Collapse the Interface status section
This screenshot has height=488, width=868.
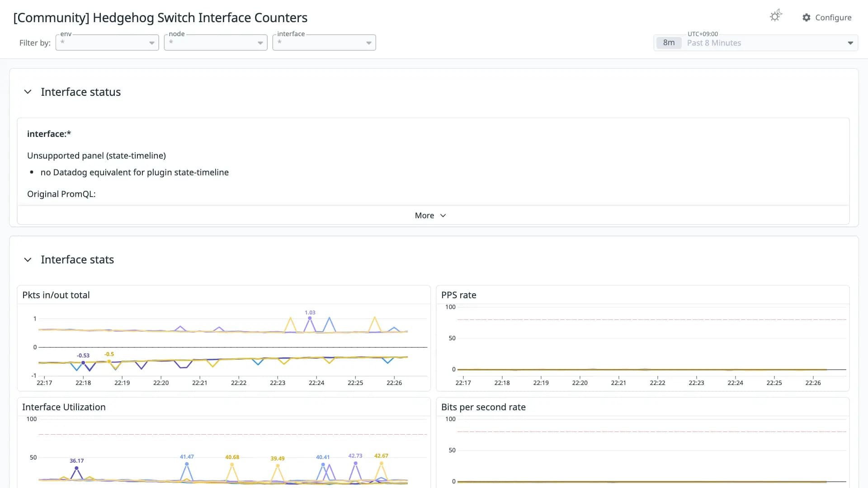pyautogui.click(x=28, y=92)
